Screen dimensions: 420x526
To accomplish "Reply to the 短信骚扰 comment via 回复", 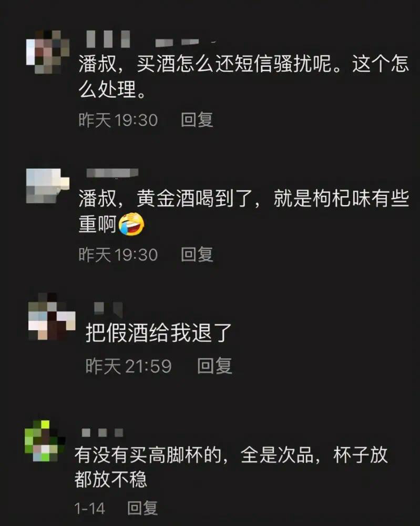I will coord(197,120).
